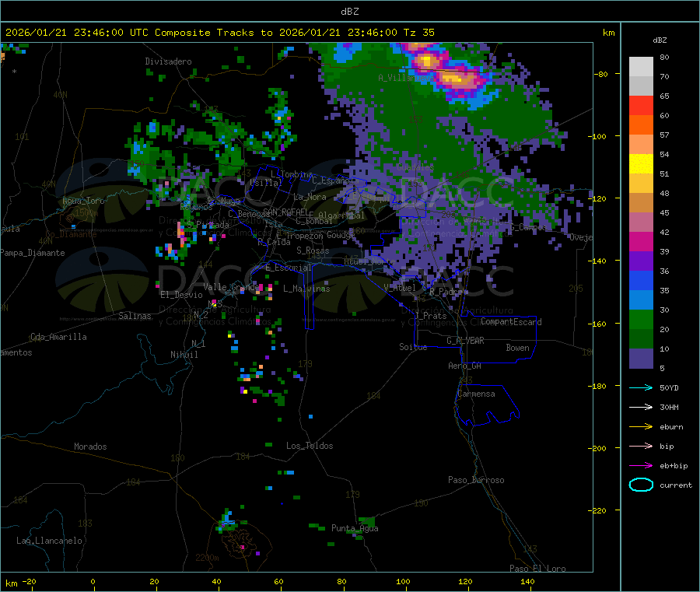Click the Morados place label
Screen dimensions: 700x592
coord(90,447)
